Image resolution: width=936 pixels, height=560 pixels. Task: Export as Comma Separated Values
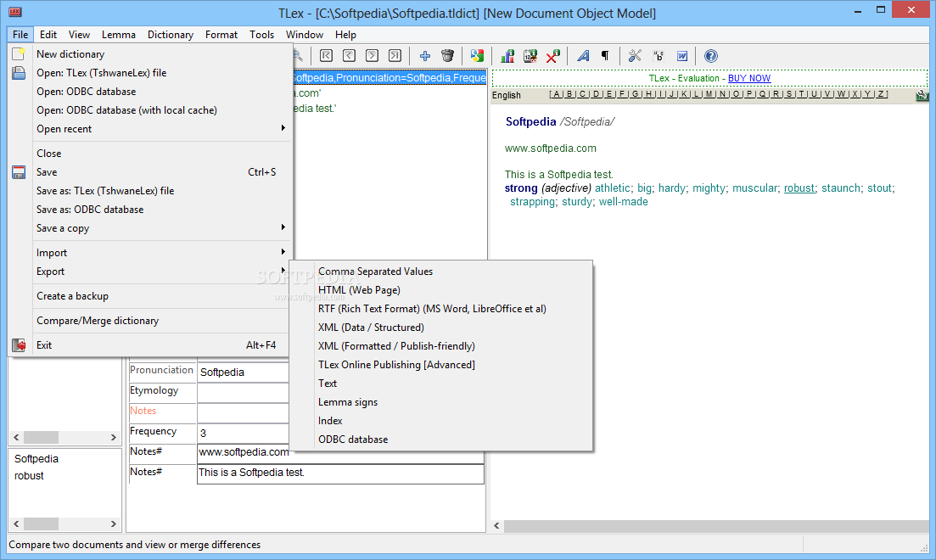pyautogui.click(x=441, y=272)
